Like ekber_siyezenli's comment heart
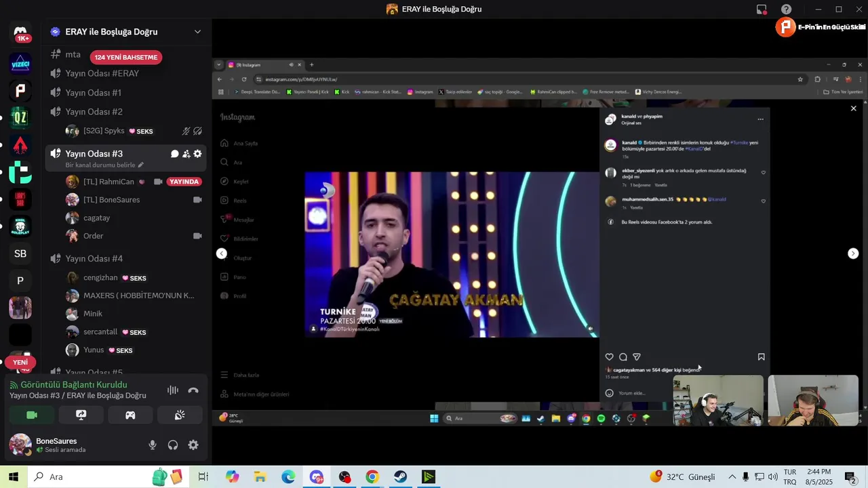 763,172
